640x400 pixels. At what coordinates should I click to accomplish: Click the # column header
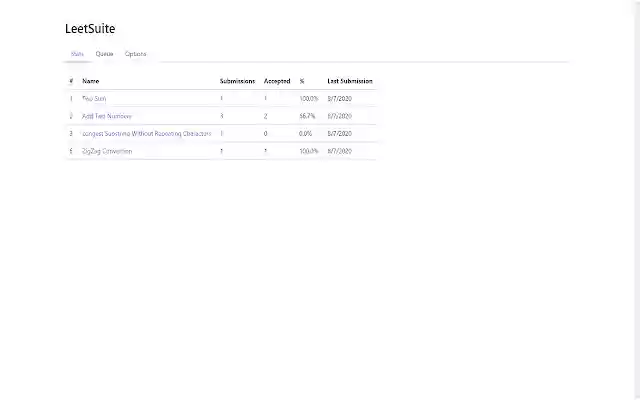pos(71,81)
